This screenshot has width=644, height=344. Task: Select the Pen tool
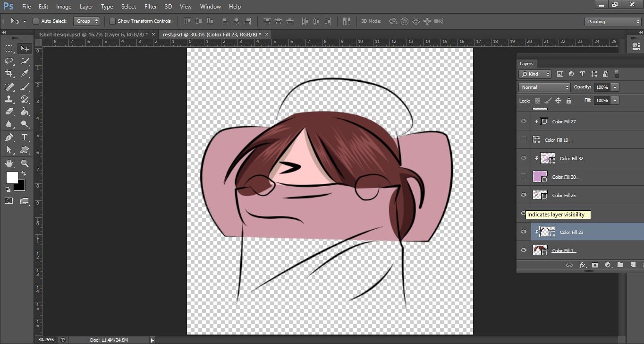coord(9,138)
